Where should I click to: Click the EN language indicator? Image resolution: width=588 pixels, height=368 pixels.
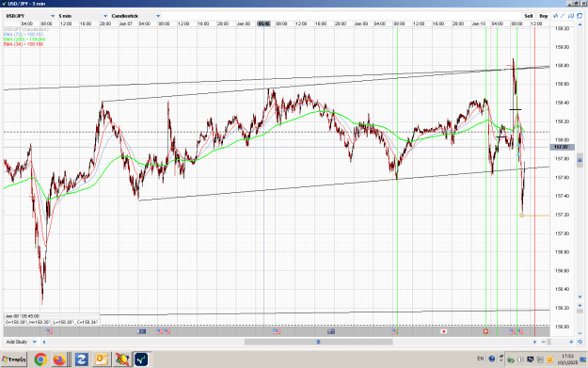click(481, 359)
